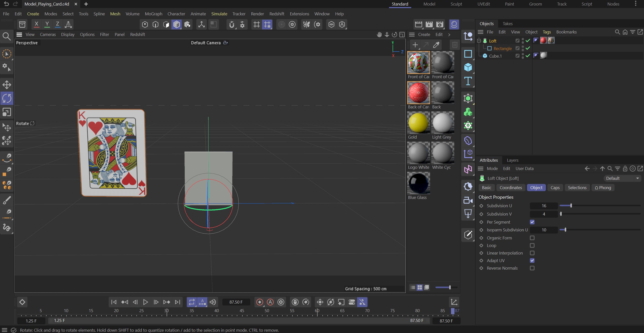Select the Move tool in the left toolbar
The image size is (644, 333).
7,85
